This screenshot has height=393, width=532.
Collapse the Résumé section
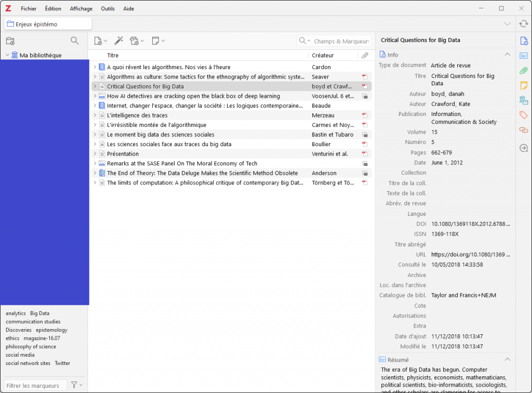pos(508,360)
